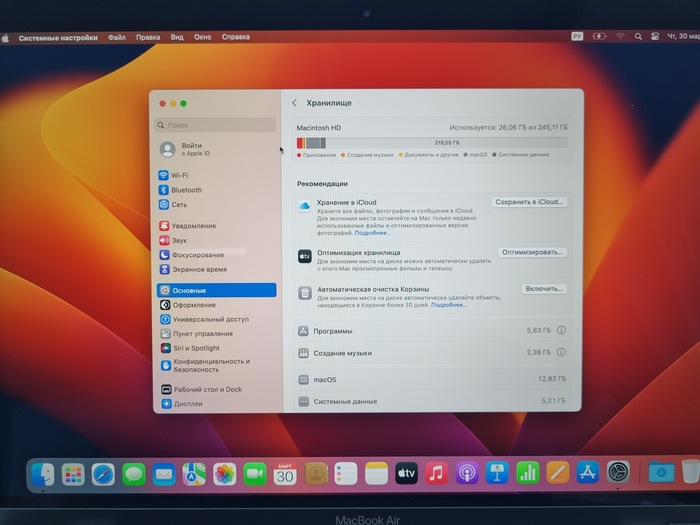The width and height of the screenshot is (700, 525).
Task: Open Numbers app in Dock
Action: tap(528, 472)
